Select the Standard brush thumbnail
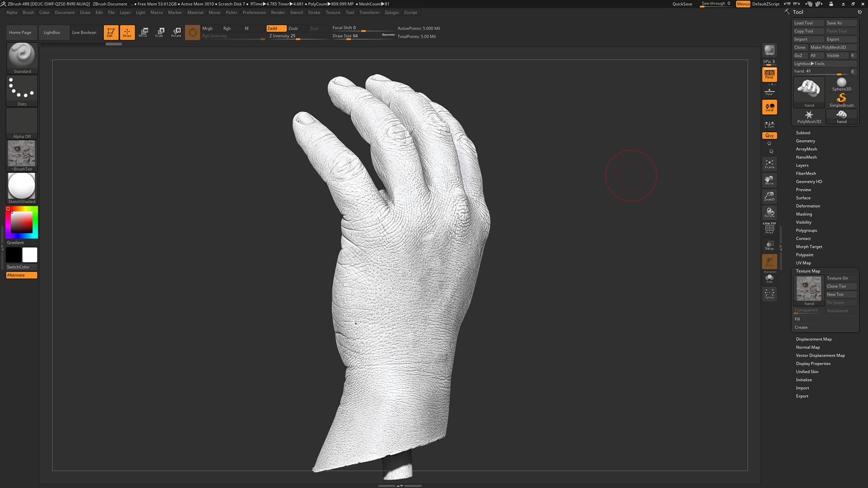Image resolution: width=868 pixels, height=488 pixels. (21, 56)
